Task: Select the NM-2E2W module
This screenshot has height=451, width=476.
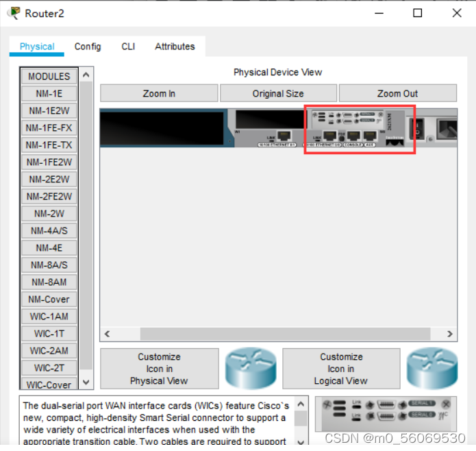Action: coord(49,179)
